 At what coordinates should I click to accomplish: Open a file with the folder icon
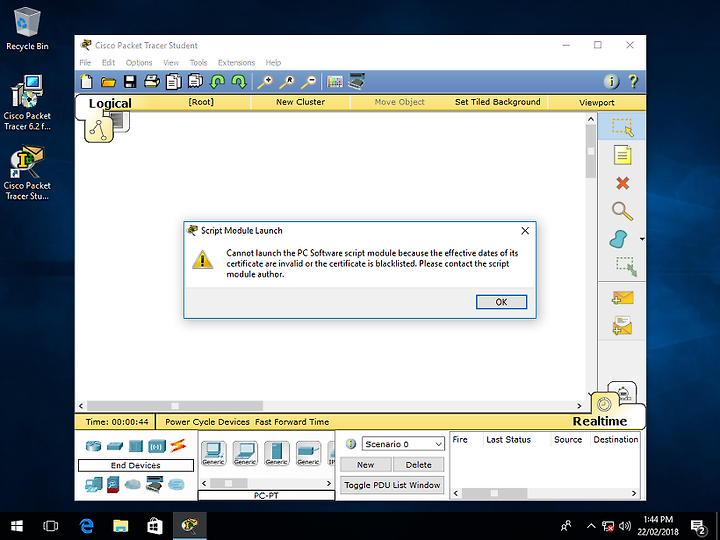click(108, 82)
